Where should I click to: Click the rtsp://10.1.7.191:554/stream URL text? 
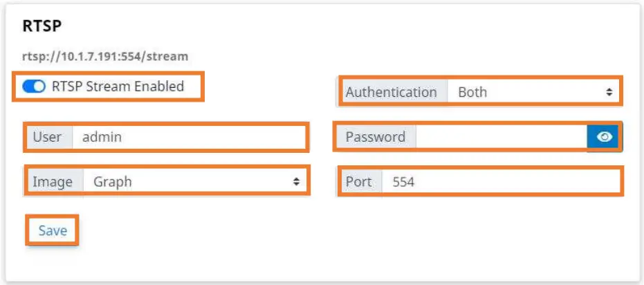point(105,56)
